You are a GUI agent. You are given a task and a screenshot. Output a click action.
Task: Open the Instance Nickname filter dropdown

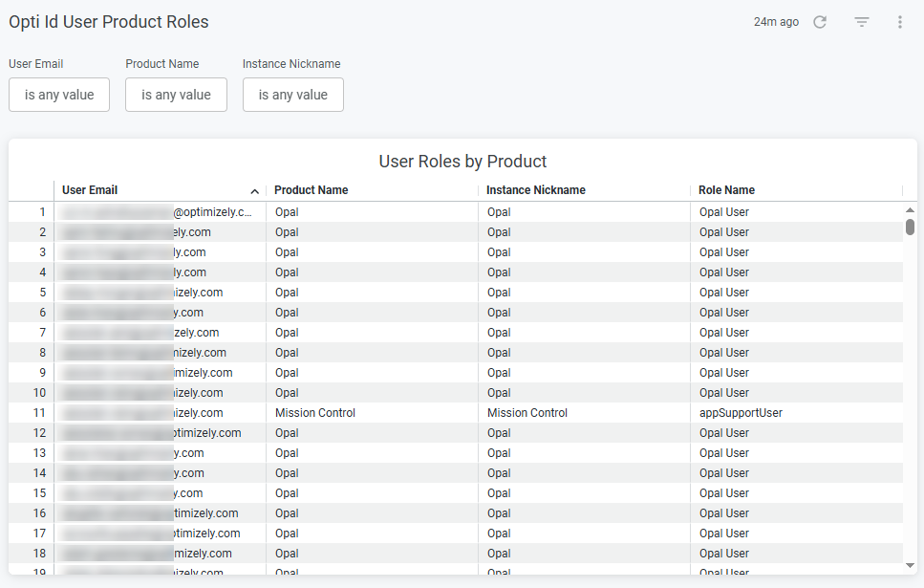[293, 95]
